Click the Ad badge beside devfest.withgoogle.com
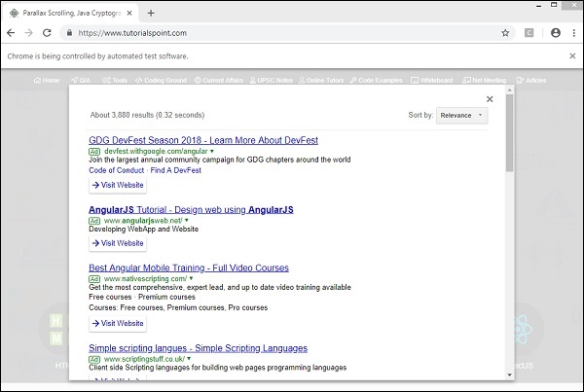 (x=94, y=152)
